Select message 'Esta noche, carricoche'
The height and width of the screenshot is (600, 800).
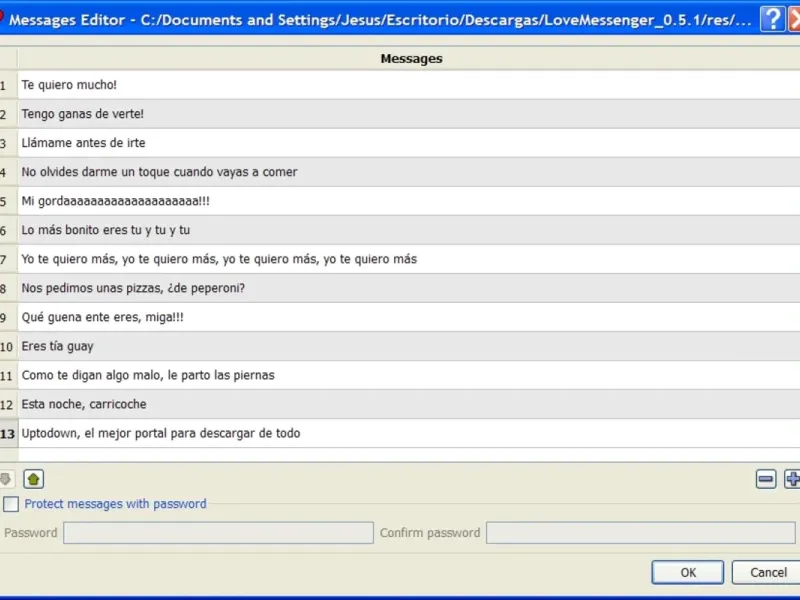409,405
